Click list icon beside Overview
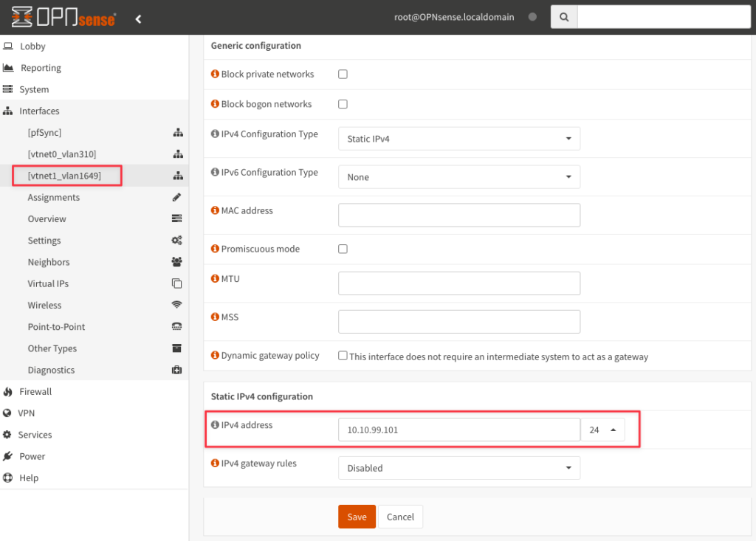Image resolution: width=756 pixels, height=541 pixels. (177, 218)
